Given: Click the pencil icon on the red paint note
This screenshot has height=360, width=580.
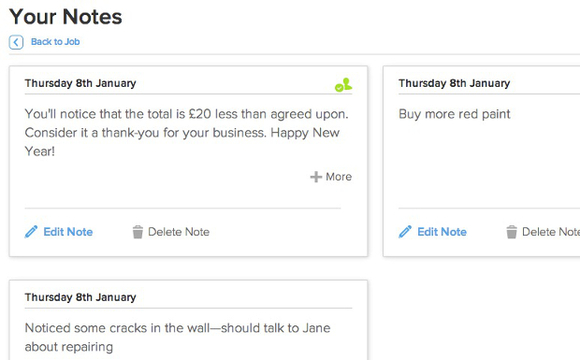Looking at the screenshot, I should [x=405, y=232].
